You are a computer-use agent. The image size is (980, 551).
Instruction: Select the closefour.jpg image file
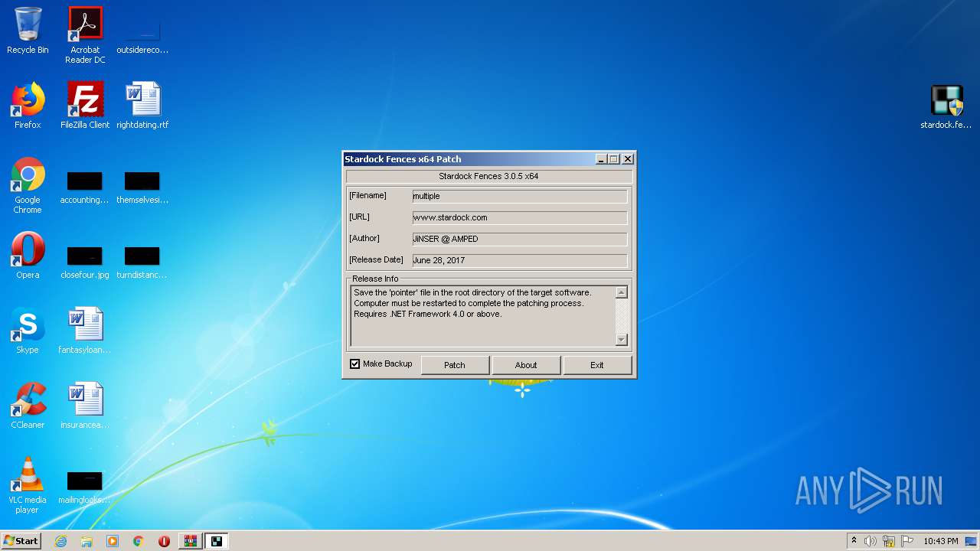coord(85,262)
